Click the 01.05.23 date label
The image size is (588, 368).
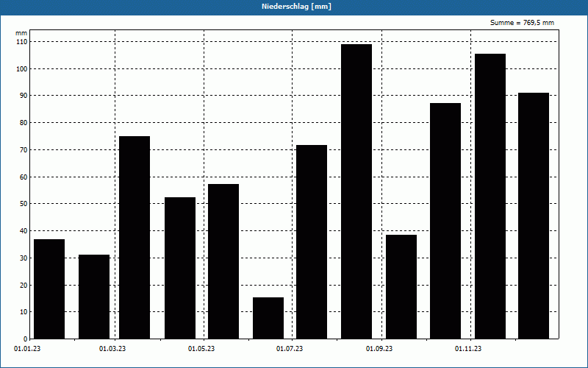click(x=201, y=349)
